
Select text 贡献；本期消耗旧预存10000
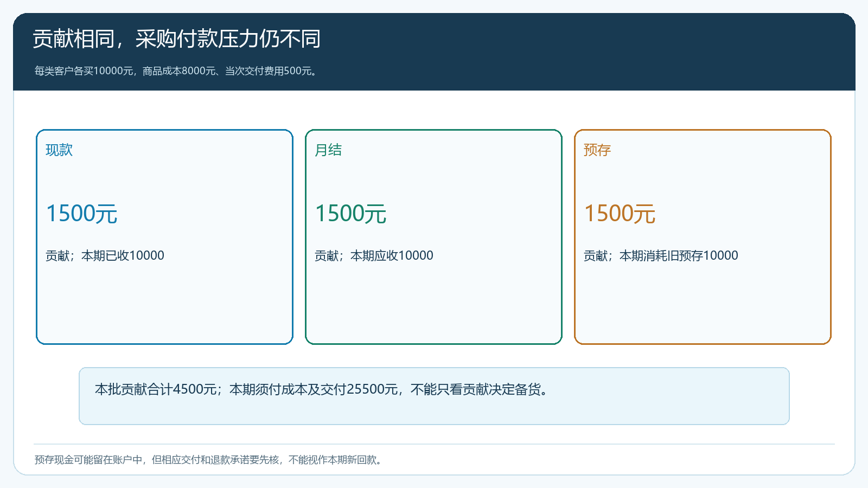click(661, 255)
